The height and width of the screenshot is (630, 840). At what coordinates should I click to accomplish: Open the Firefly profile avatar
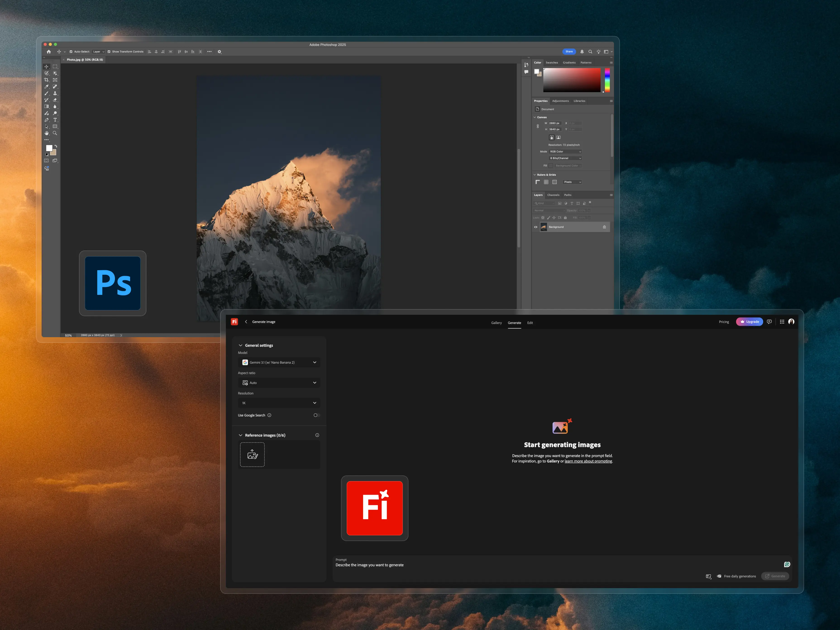(x=791, y=322)
